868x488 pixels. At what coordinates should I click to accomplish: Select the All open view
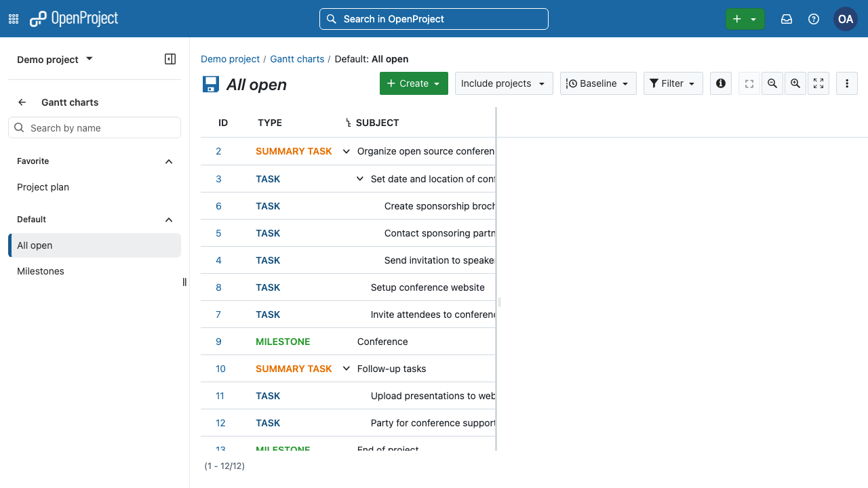94,245
